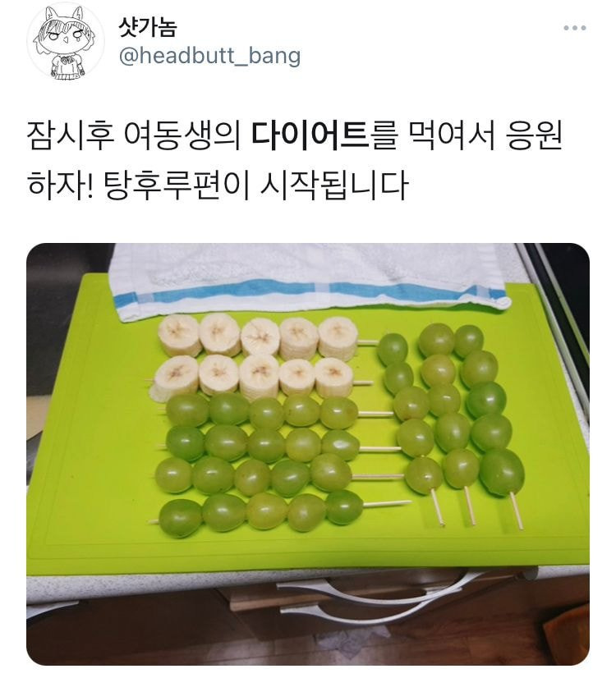This screenshot has width=616, height=678.
Task: Click the second banana skewer row
Action: tap(260, 378)
